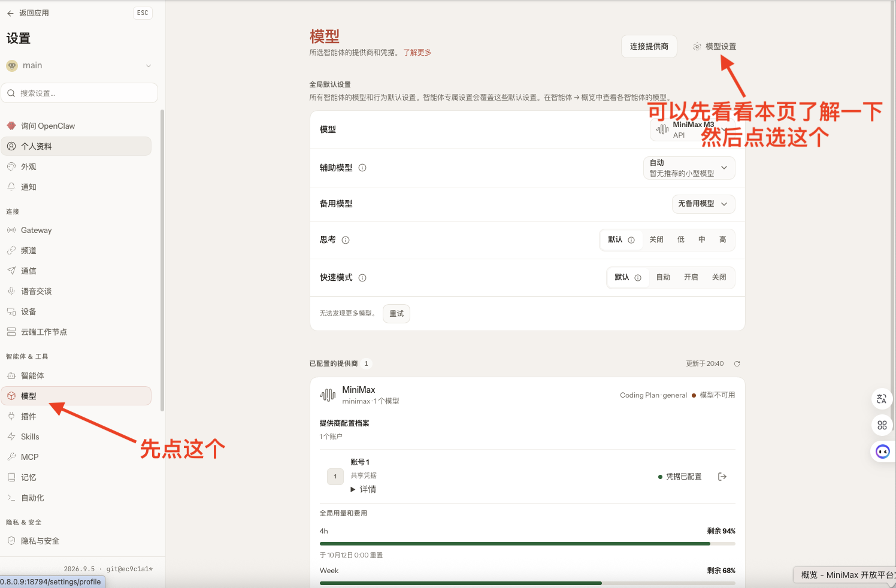The height and width of the screenshot is (588, 896).
Task: Open the 辅助模型 自动 dropdown
Action: 689,168
